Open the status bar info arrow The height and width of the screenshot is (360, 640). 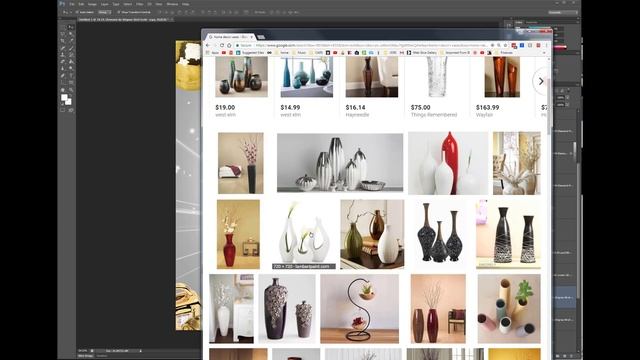pos(141,351)
